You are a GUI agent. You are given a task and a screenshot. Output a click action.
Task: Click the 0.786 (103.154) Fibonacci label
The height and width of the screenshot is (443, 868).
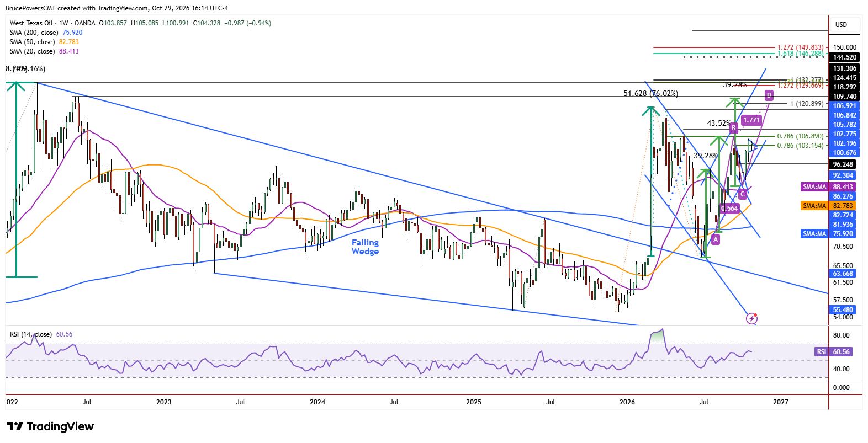[x=800, y=146]
